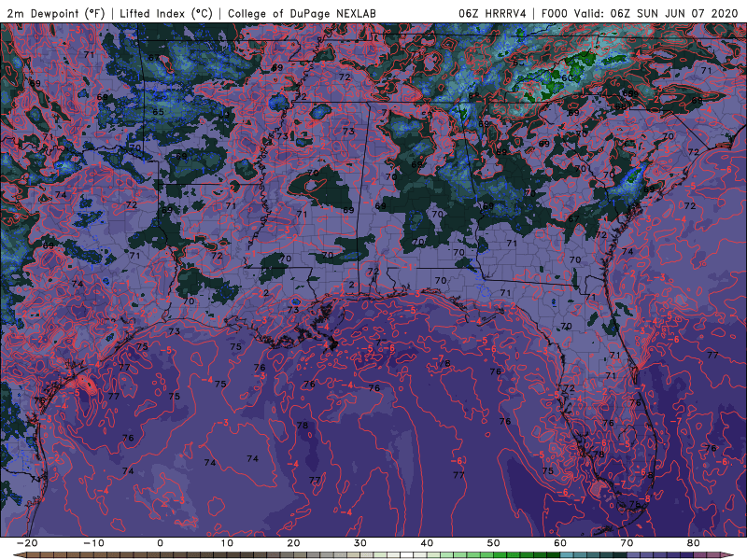Click the 30 label on the color scale
The height and width of the screenshot is (560, 747).
tap(360, 543)
